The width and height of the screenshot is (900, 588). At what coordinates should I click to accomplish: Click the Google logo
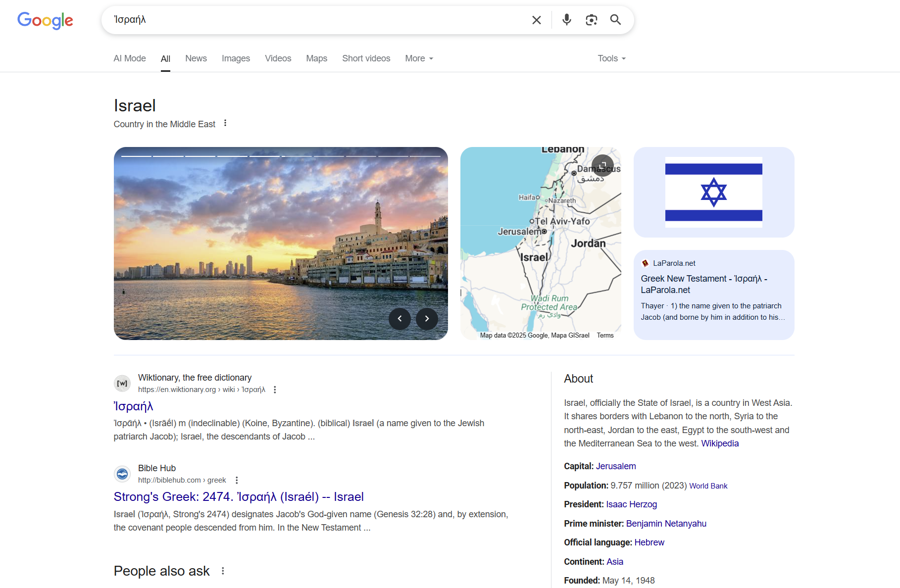click(x=45, y=20)
